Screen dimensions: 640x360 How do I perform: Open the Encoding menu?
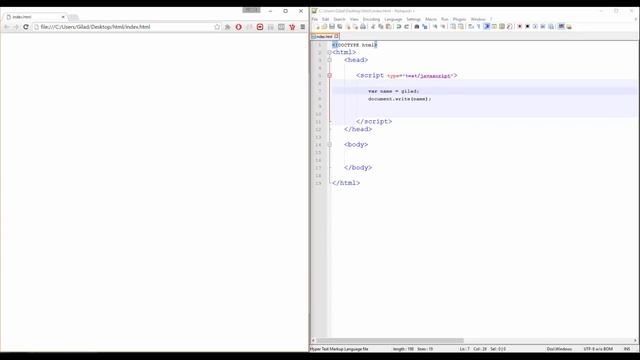click(371, 19)
